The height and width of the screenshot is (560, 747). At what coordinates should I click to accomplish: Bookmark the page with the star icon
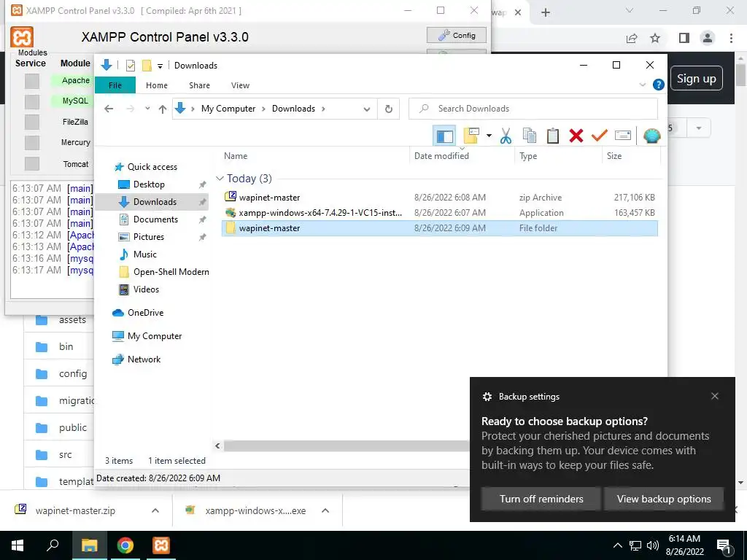pos(655,38)
